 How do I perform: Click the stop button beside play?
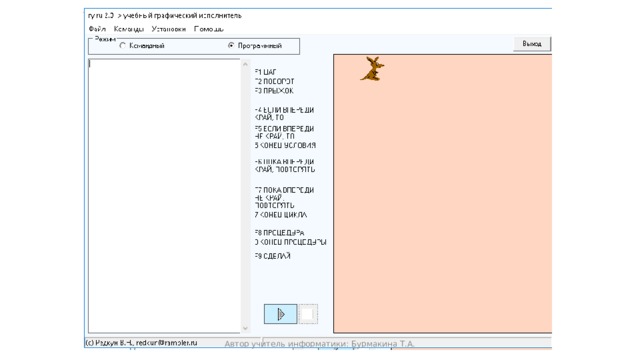[308, 314]
